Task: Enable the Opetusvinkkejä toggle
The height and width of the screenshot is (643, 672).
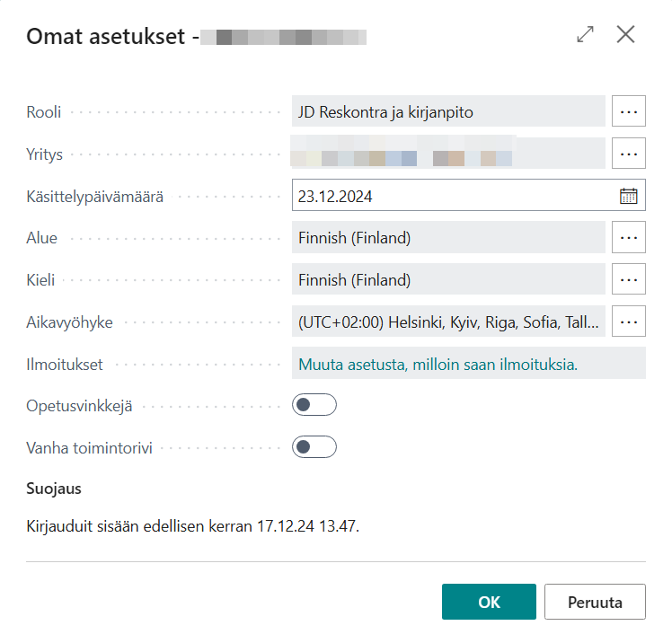Action: [x=314, y=405]
